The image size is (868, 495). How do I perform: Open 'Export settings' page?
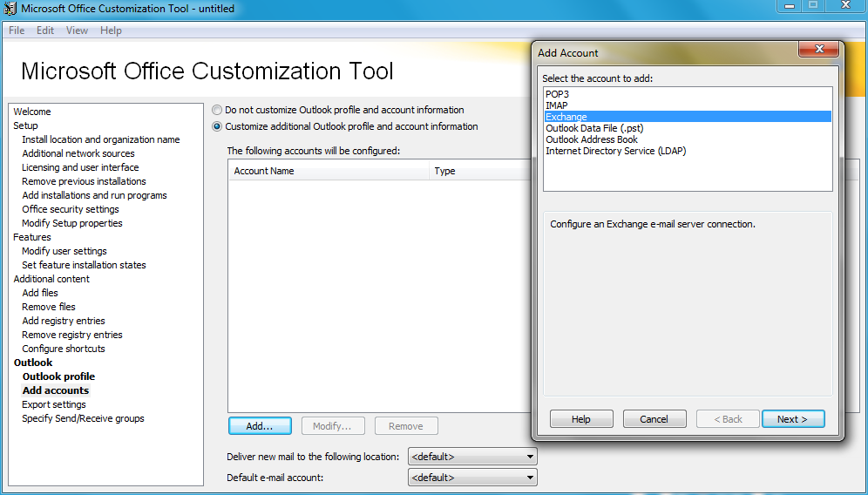click(54, 404)
